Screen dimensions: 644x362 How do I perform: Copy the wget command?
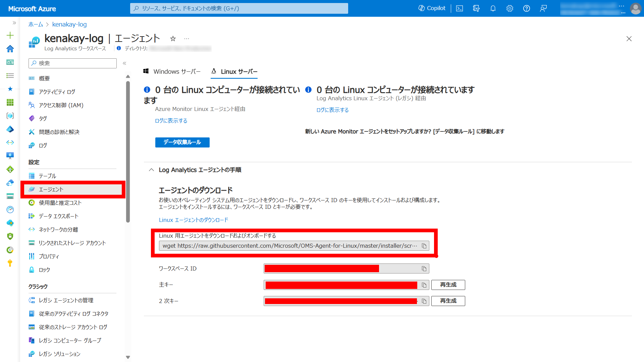tap(424, 246)
